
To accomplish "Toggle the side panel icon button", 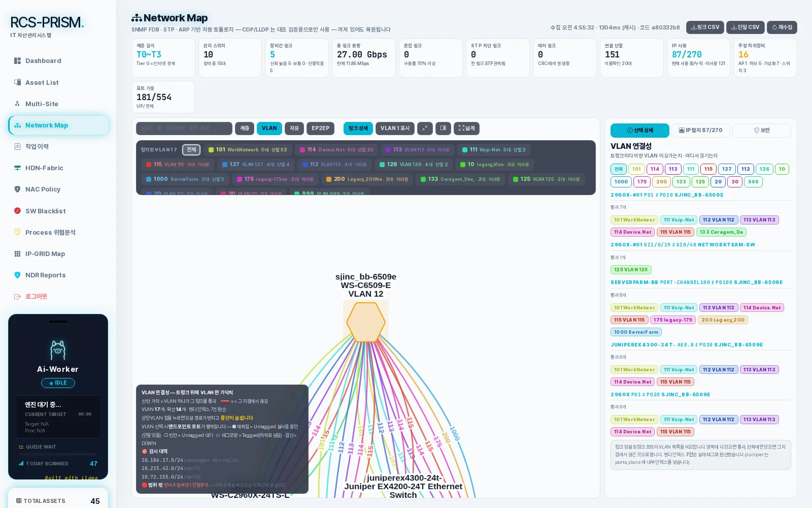I will coord(443,129).
